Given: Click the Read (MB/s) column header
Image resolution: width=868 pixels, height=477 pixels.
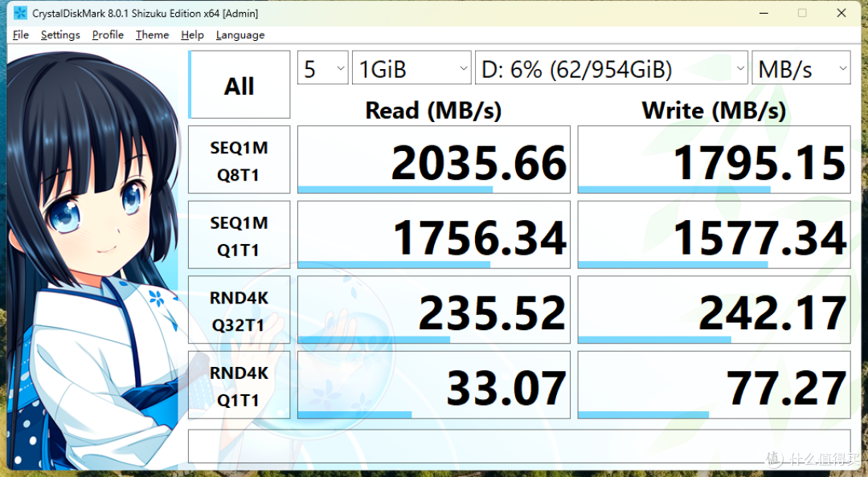Looking at the screenshot, I should tap(433, 110).
